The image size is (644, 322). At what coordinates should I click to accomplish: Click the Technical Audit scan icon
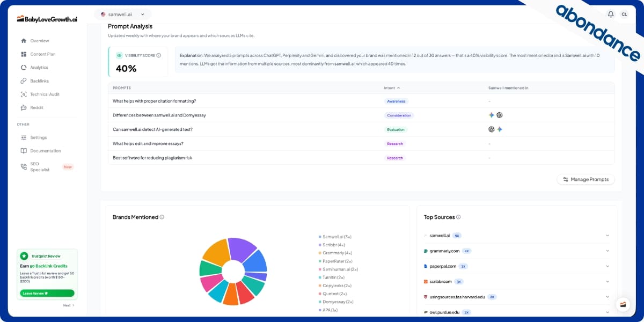24,94
